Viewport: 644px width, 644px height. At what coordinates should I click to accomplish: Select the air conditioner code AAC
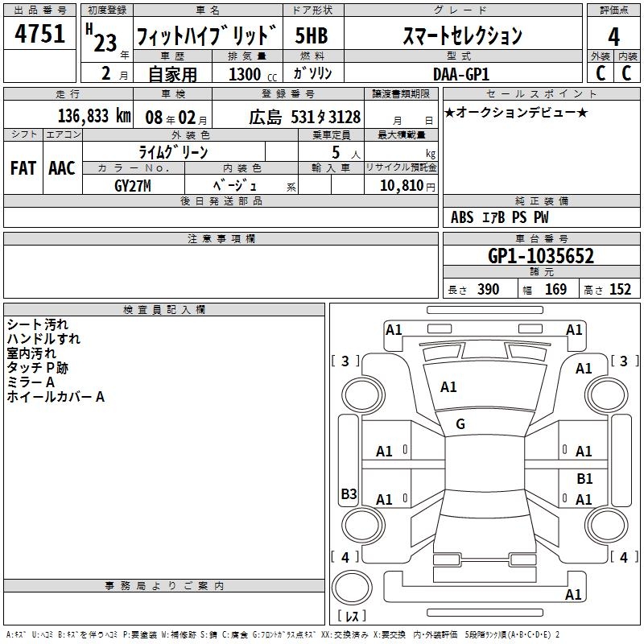[x=62, y=168]
